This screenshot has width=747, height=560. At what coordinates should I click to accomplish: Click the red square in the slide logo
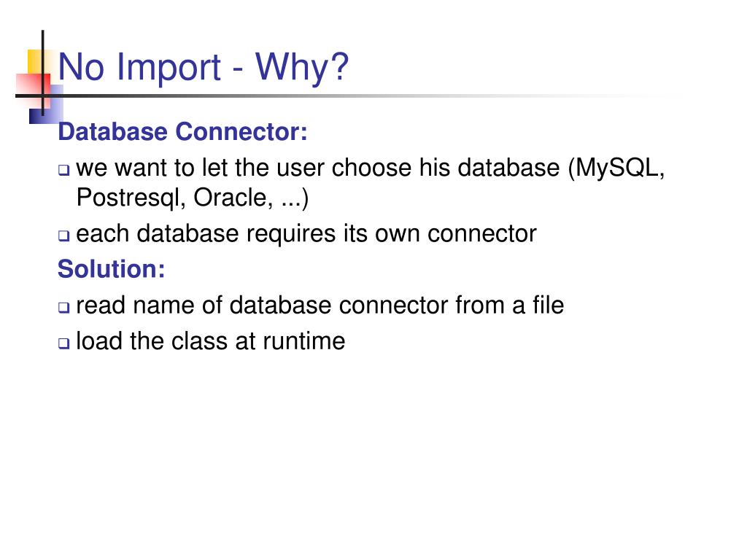(33, 90)
